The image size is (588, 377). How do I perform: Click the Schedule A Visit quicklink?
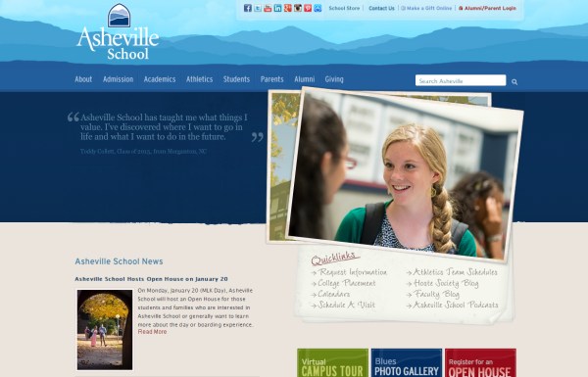[x=346, y=306]
